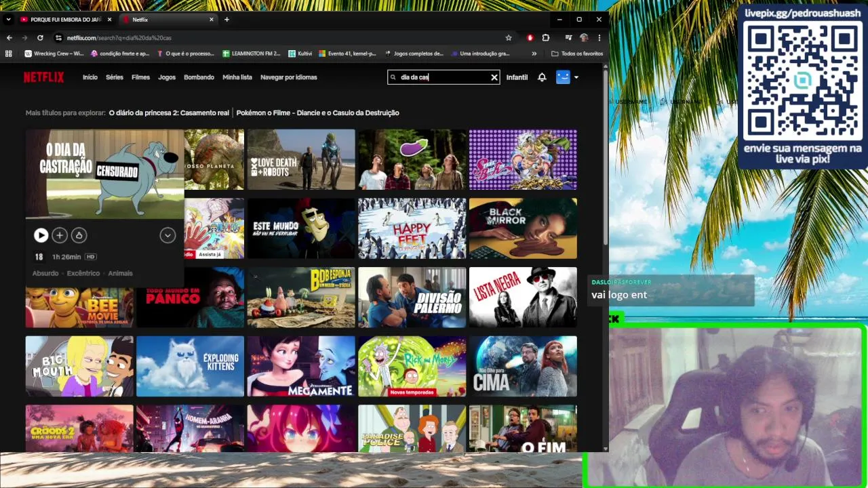Open a new browser tab
The width and height of the screenshot is (868, 488).
(x=226, y=20)
